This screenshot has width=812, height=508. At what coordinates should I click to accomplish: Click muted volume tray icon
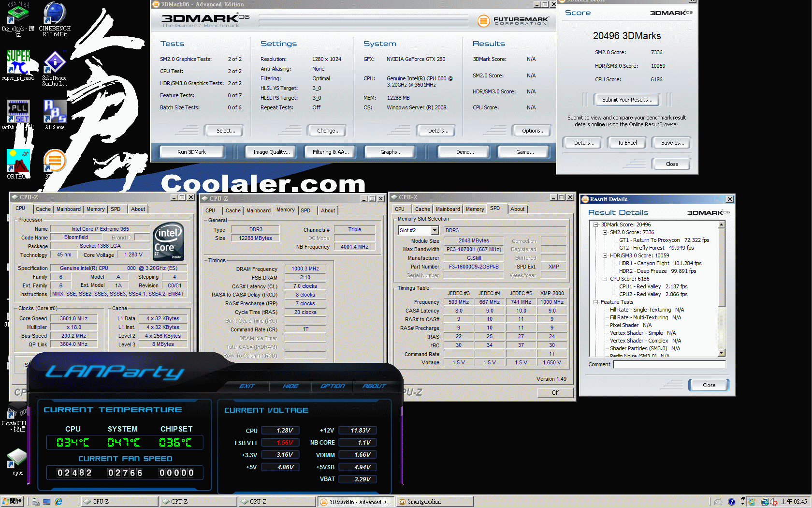[x=774, y=502]
